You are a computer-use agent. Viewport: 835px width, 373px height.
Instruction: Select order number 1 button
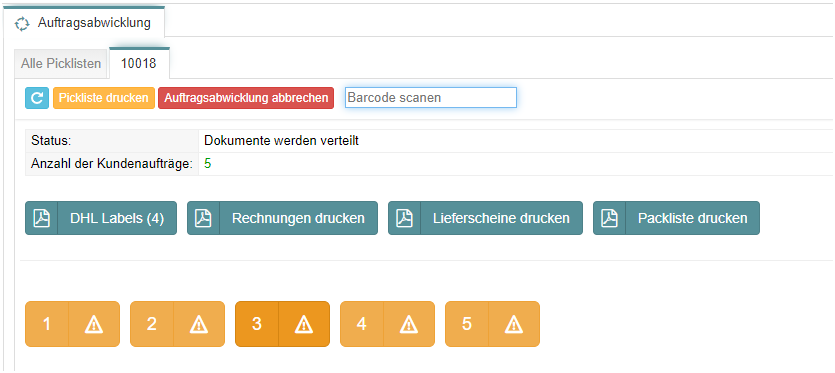click(47, 324)
